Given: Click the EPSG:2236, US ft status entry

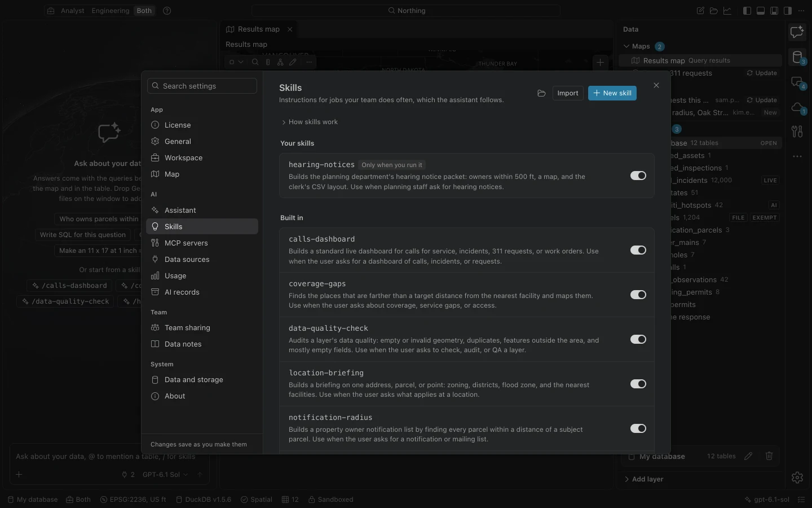Looking at the screenshot, I should point(133,500).
